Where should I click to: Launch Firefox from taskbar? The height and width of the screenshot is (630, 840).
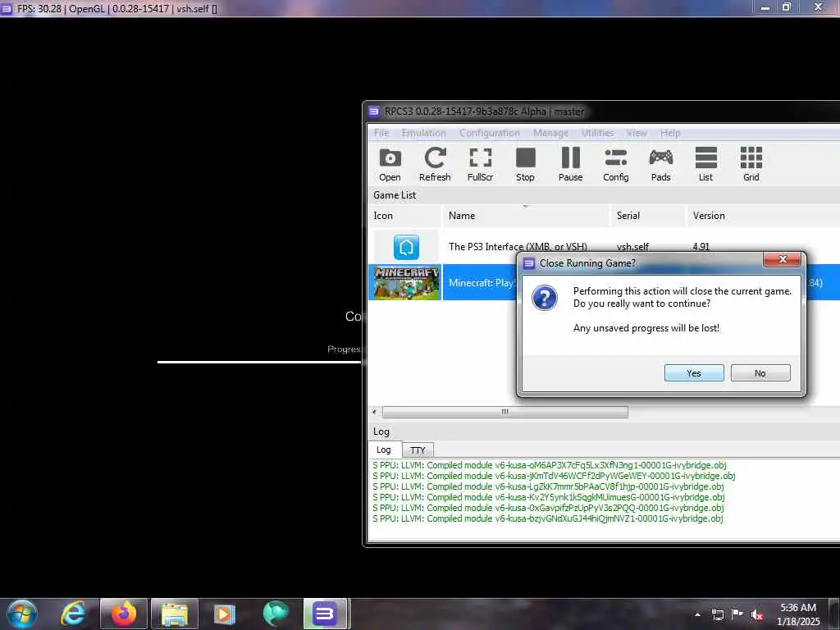pos(123,614)
